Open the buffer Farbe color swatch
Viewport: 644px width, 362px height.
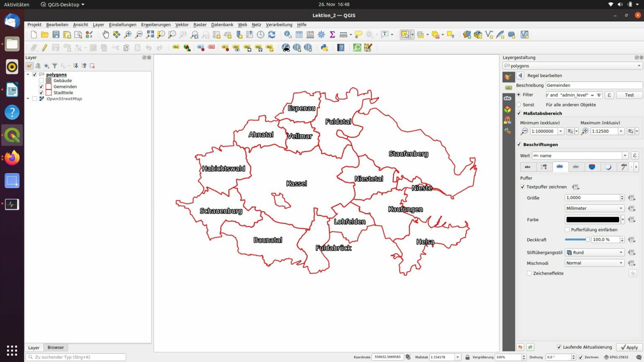point(592,219)
